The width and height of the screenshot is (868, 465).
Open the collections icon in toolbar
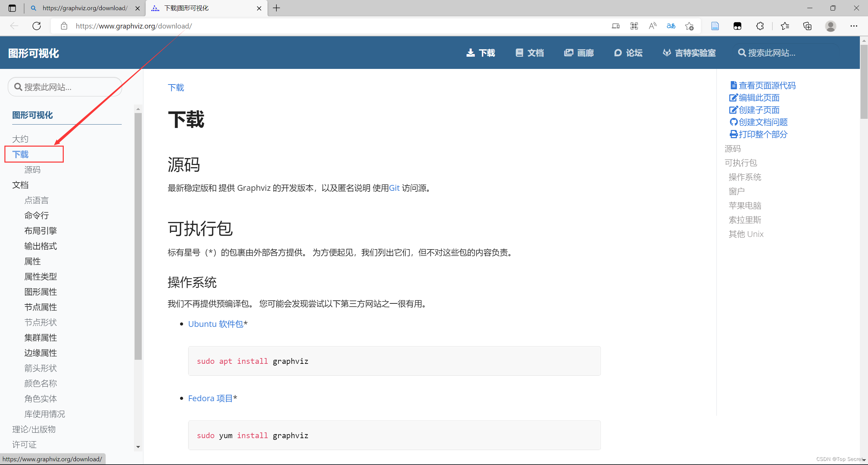click(x=807, y=26)
